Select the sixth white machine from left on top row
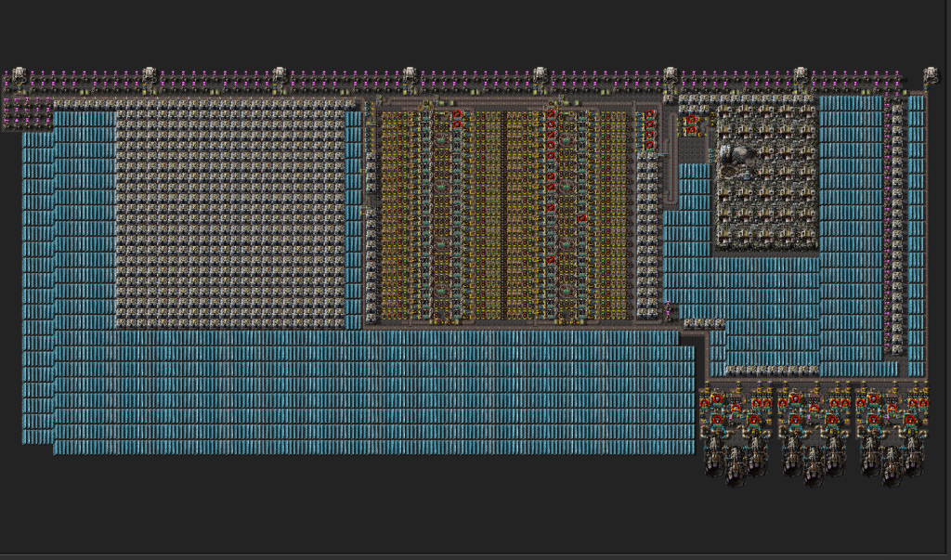 671,74
